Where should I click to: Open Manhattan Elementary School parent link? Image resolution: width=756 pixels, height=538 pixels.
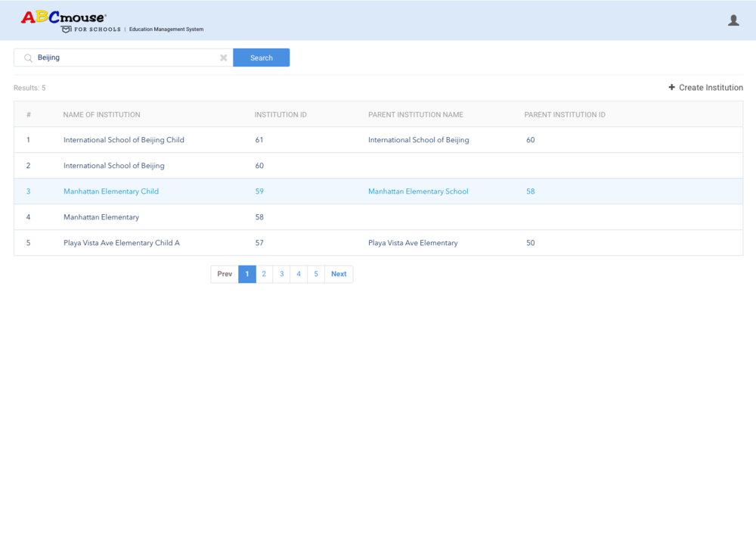(418, 191)
